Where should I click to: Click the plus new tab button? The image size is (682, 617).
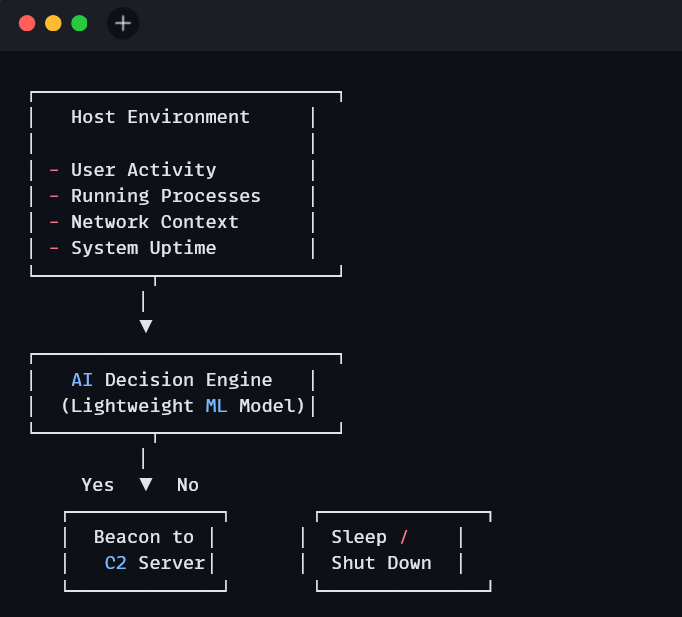click(x=123, y=23)
